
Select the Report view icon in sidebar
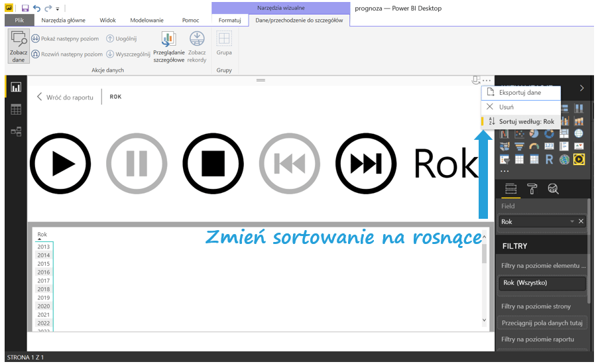(16, 87)
